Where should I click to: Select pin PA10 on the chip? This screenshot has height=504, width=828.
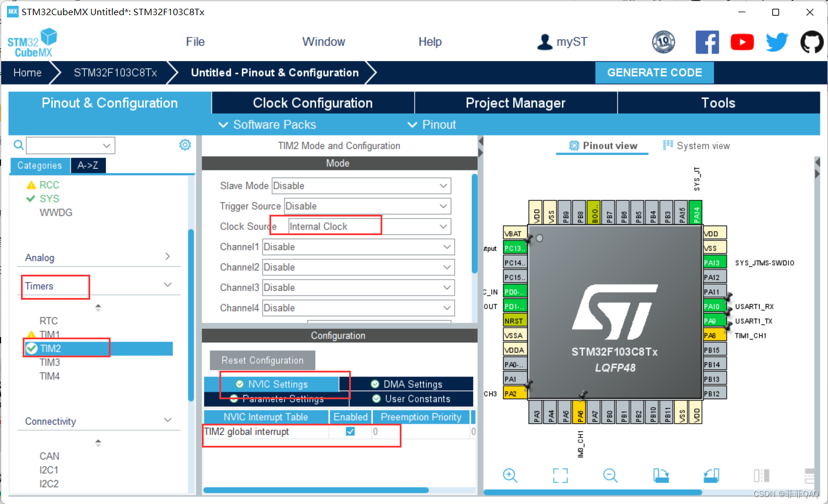[x=715, y=306]
